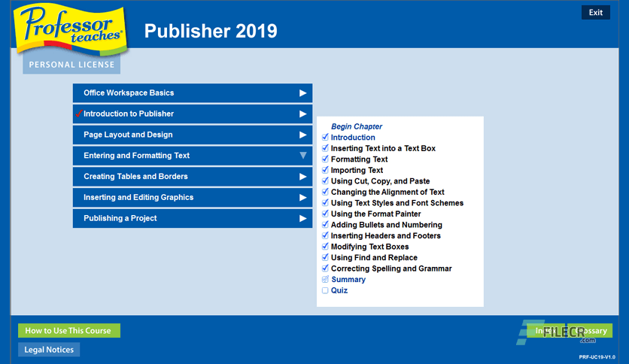The image size is (629, 364).
Task: Toggle the Introduction lesson checkbox
Action: [x=325, y=137]
